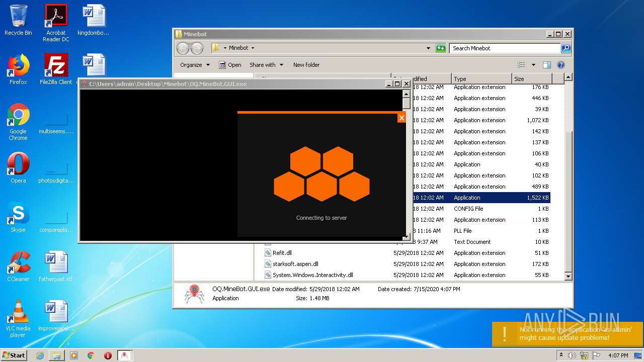
Task: Click network status tray icon
Action: click(583, 355)
